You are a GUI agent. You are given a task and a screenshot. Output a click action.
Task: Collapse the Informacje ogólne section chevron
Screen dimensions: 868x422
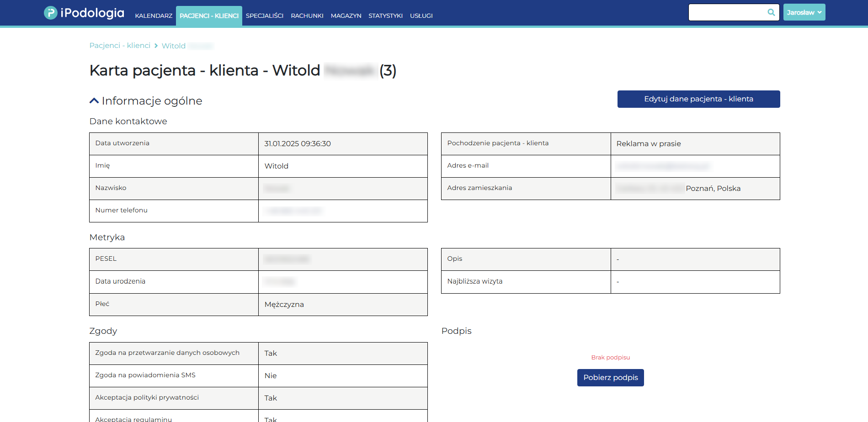[94, 100]
